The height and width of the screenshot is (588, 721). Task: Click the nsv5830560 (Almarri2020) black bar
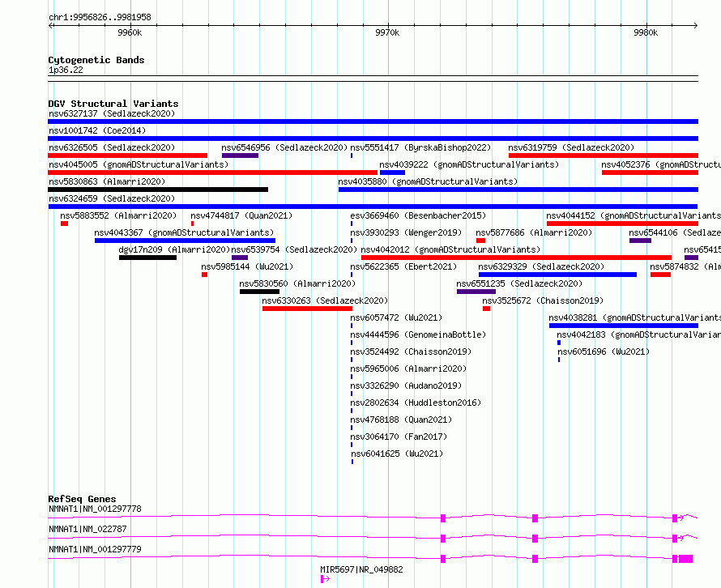pos(259,292)
